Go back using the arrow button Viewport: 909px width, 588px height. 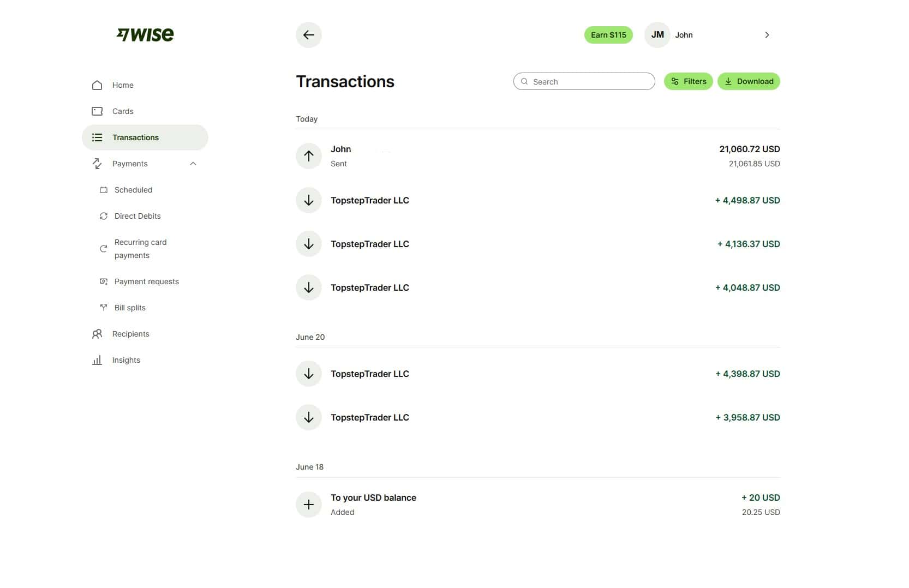tap(309, 35)
